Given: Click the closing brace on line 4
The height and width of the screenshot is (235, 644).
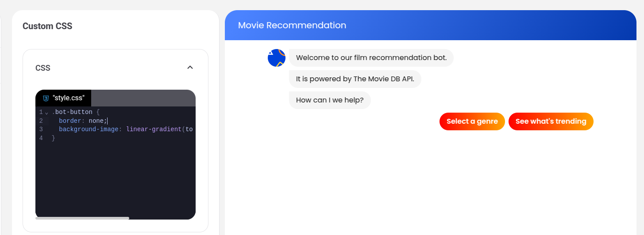Looking at the screenshot, I should [x=54, y=138].
